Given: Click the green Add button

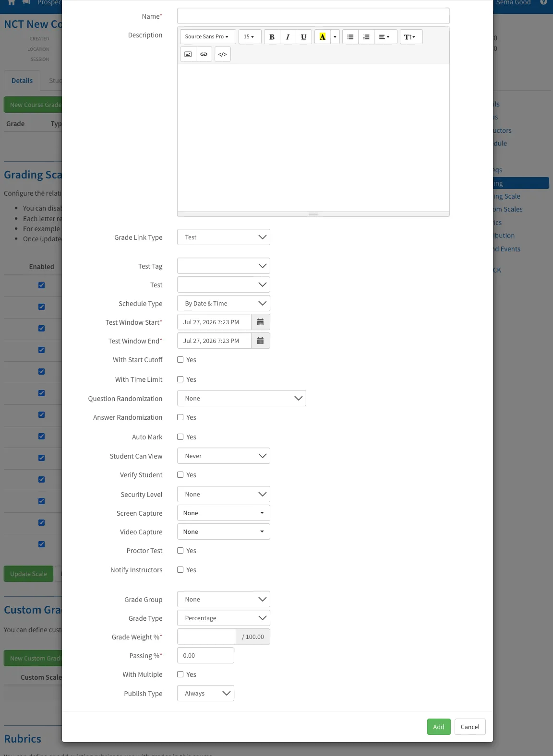Looking at the screenshot, I should pyautogui.click(x=439, y=727).
